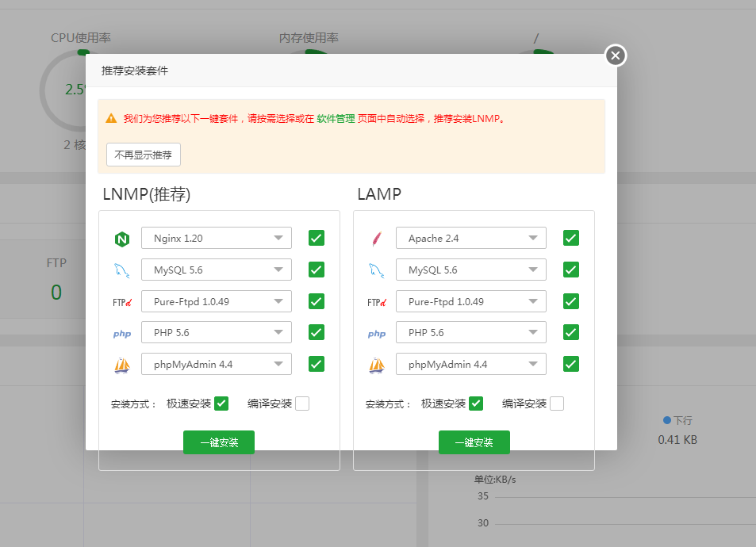Click the FTPd icon in LAMP
Image resolution: width=756 pixels, height=547 pixels.
[x=377, y=302]
